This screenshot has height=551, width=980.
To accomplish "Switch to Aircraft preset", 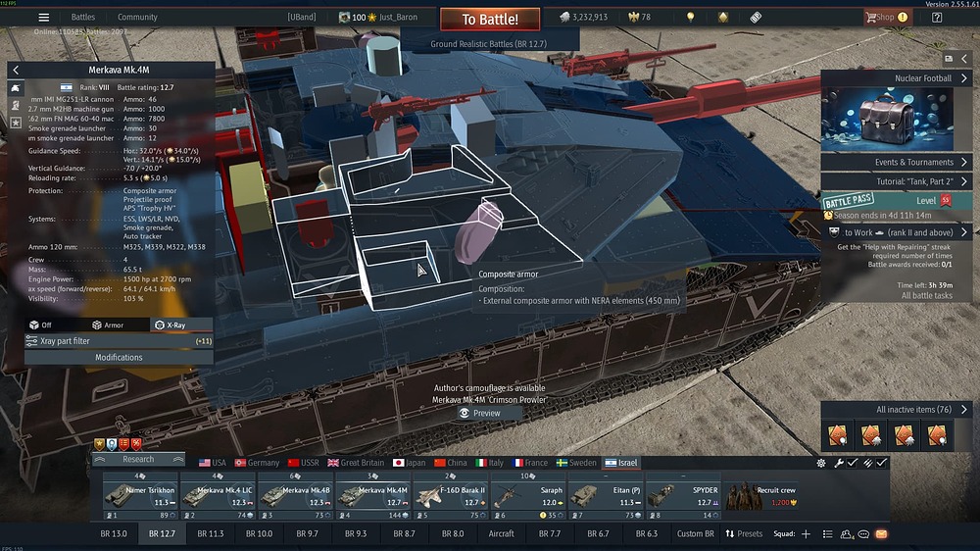I will pyautogui.click(x=501, y=533).
